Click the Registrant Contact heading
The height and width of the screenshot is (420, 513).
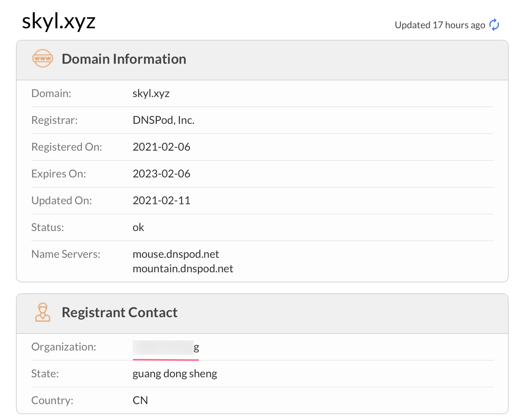(120, 312)
